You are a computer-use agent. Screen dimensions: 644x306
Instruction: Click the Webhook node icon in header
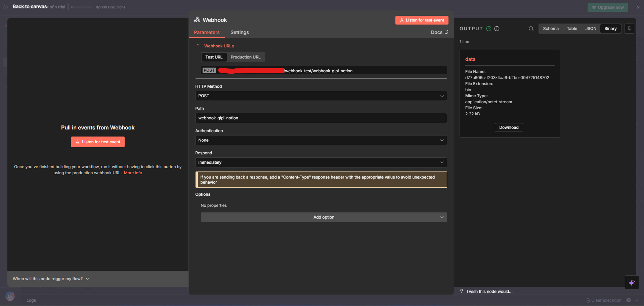click(197, 20)
